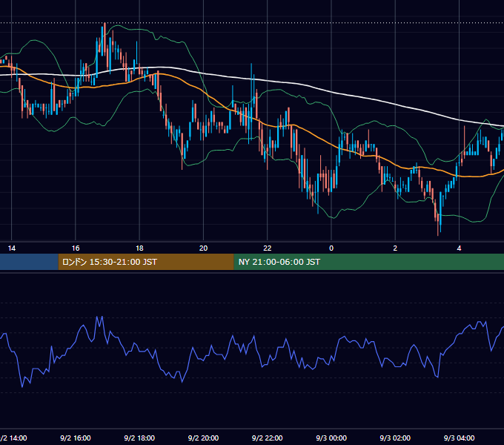The height and width of the screenshot is (445, 504).
Task: Click the NY 21:00-06:00 JST session bar
Action: 368,262
